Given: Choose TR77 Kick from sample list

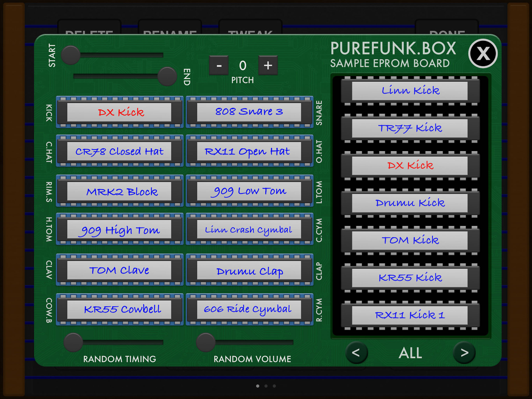Looking at the screenshot, I should pyautogui.click(x=410, y=128).
